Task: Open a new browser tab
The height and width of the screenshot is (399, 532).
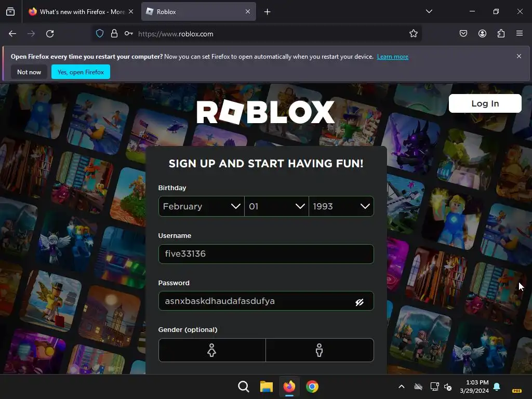Action: (x=268, y=12)
